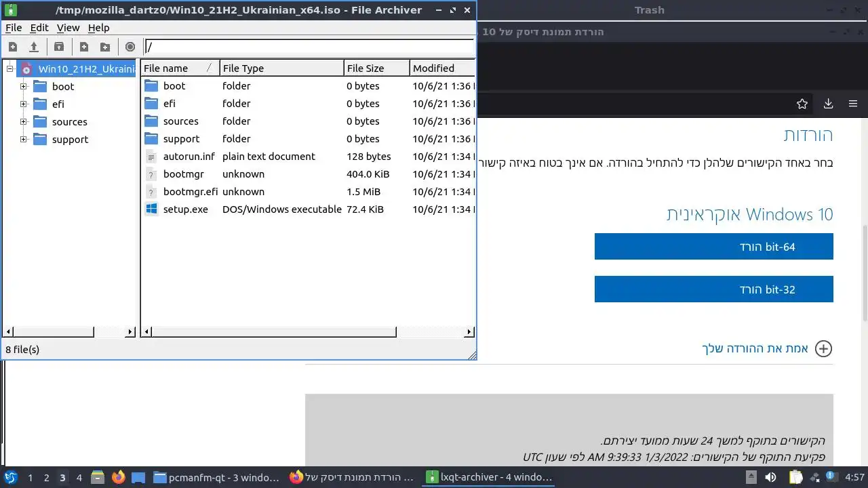Viewport: 868px width, 488px height.
Task: Click the bit-64 הורד download button
Action: (x=713, y=247)
